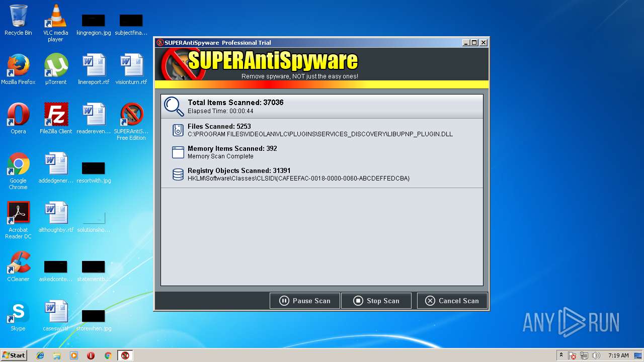Select SUPERAntiSpyware Free Edition desktop shortcut
The height and width of the screenshot is (362, 644).
[131, 121]
